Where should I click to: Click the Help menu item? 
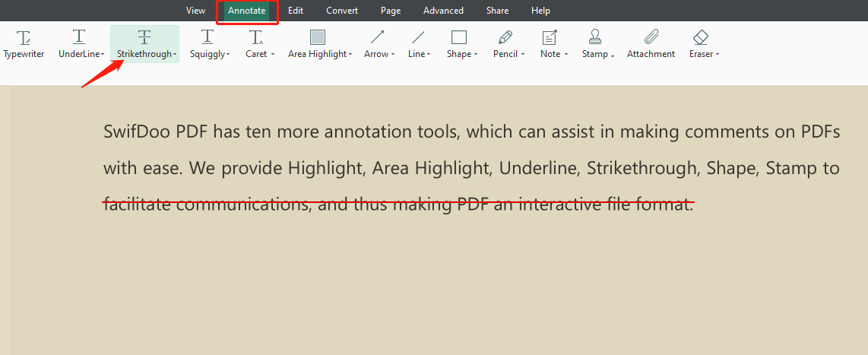pos(540,11)
